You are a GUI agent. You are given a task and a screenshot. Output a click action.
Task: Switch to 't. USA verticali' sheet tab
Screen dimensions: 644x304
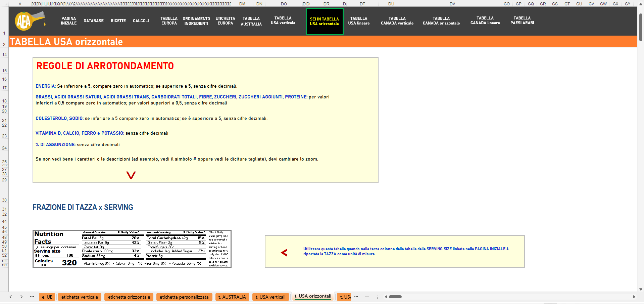tap(270, 297)
